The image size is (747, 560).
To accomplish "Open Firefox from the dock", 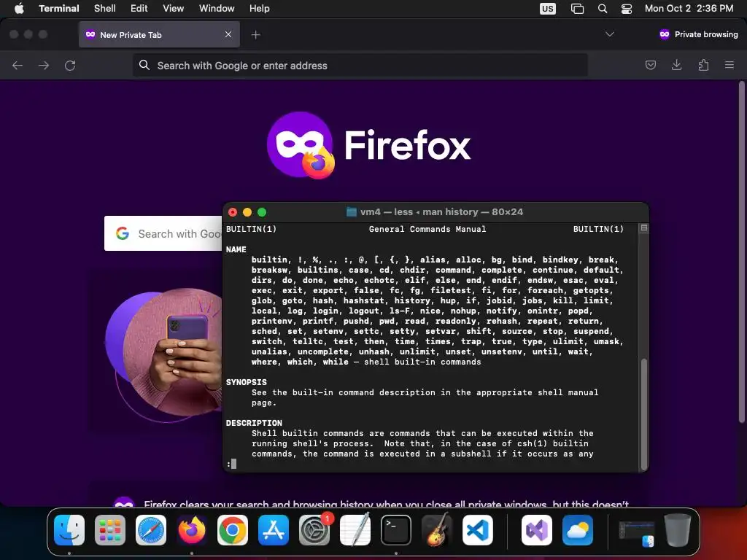I will (192, 530).
